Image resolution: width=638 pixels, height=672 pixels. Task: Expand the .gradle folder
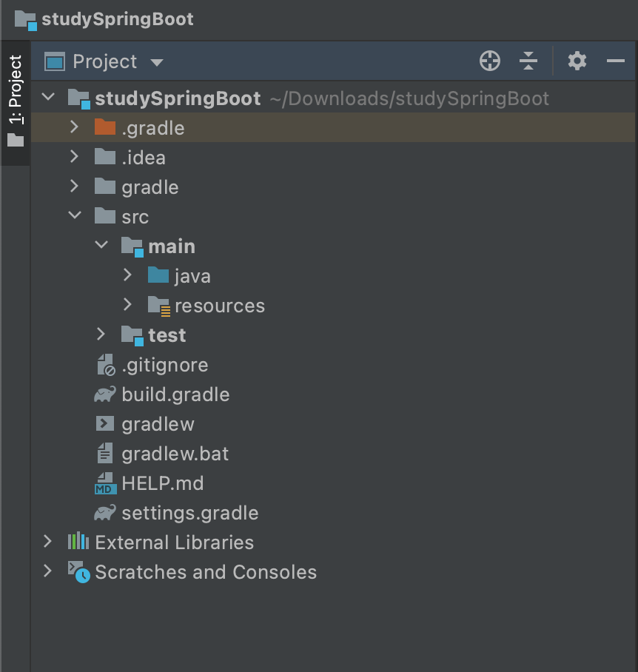point(74,128)
